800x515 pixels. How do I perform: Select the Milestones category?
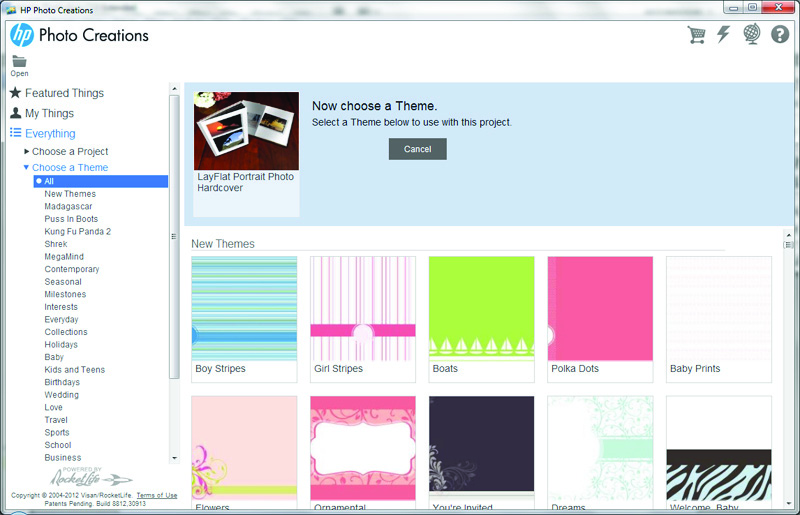point(65,294)
